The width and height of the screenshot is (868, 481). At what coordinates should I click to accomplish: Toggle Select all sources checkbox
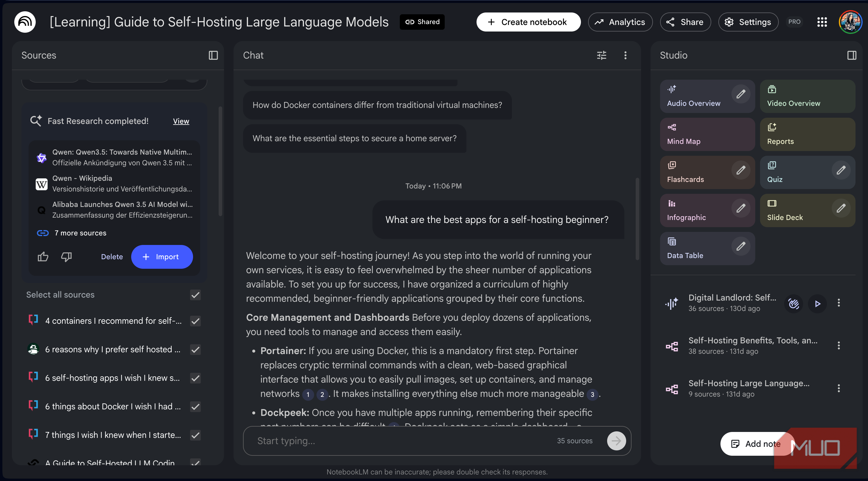[195, 295]
